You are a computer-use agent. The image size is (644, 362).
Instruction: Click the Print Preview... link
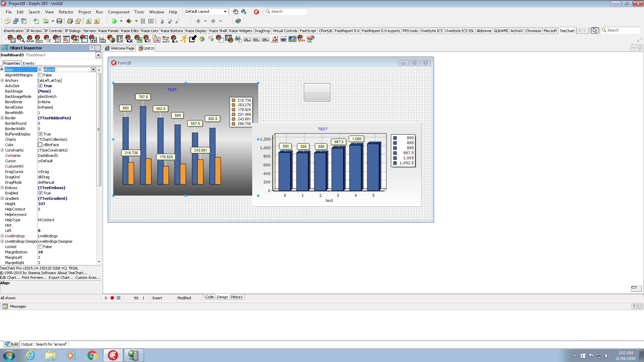[34, 278]
